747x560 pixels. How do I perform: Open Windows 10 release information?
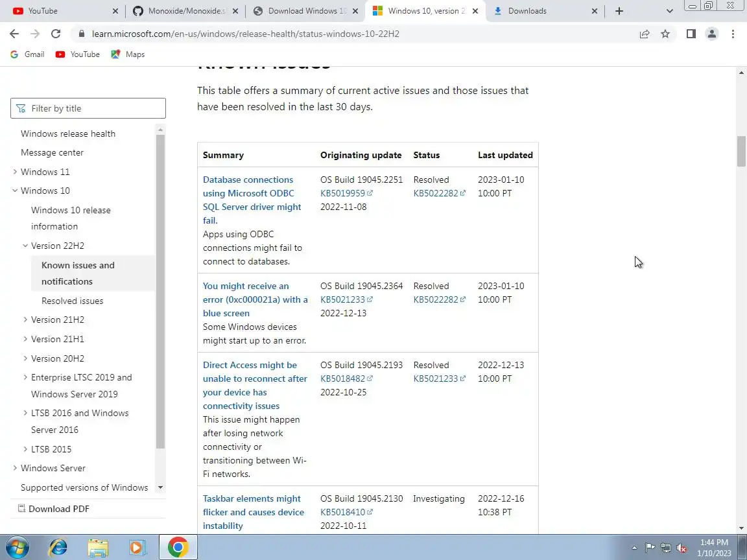point(71,218)
